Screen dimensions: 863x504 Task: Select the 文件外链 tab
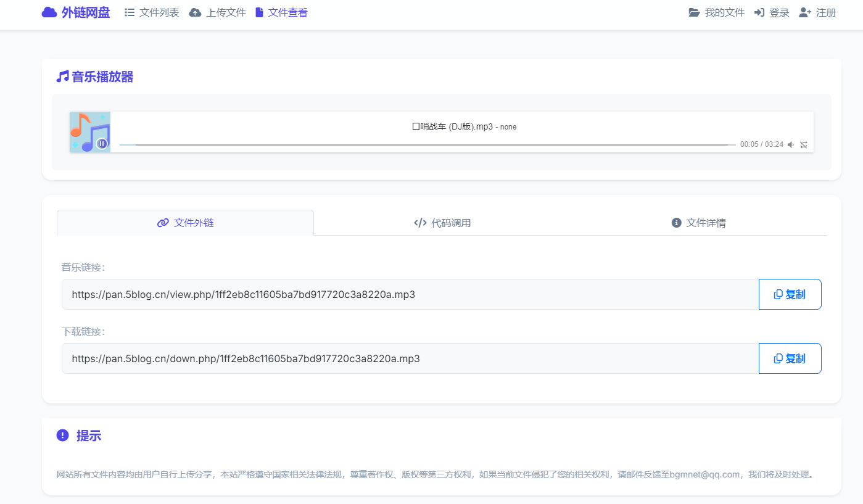point(185,223)
